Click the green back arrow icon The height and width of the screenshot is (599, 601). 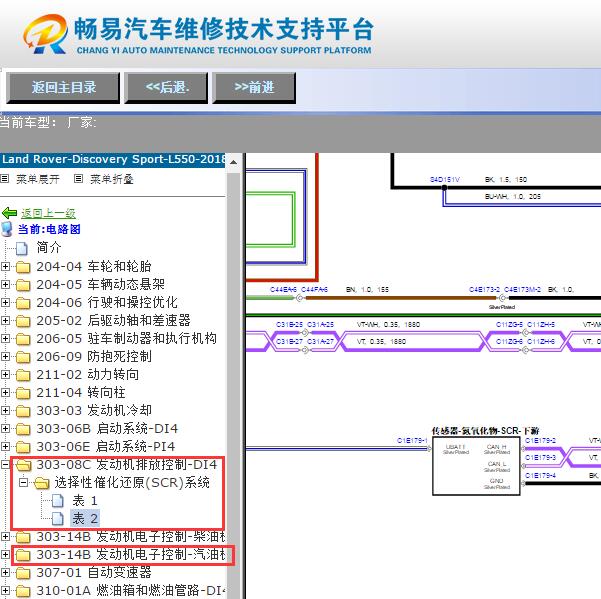[9, 213]
